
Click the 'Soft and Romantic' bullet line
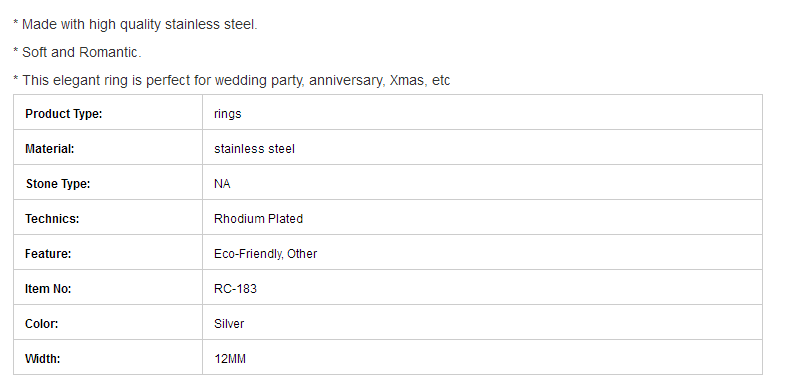[x=77, y=53]
